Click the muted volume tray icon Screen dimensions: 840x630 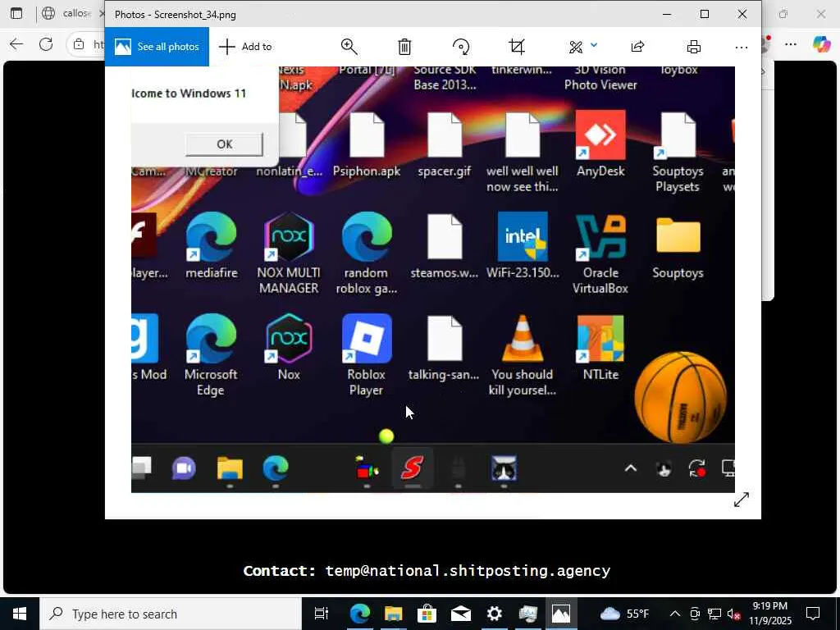(x=733, y=614)
